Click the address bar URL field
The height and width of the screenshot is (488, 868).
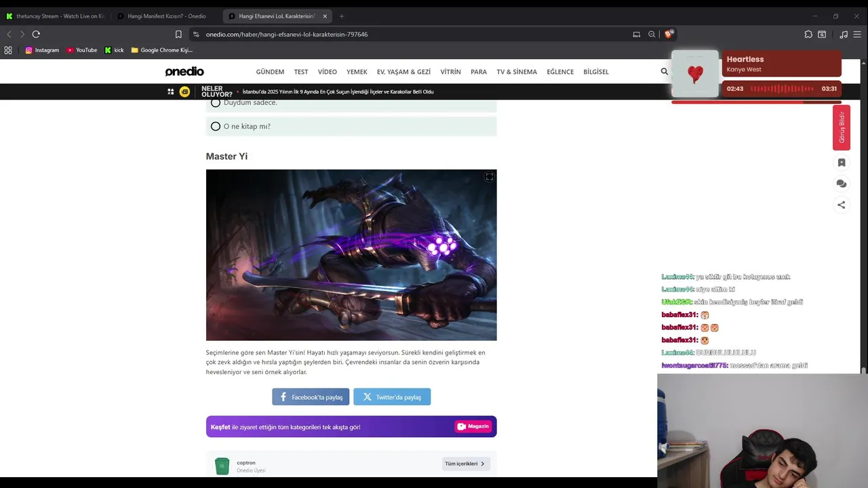click(x=414, y=34)
